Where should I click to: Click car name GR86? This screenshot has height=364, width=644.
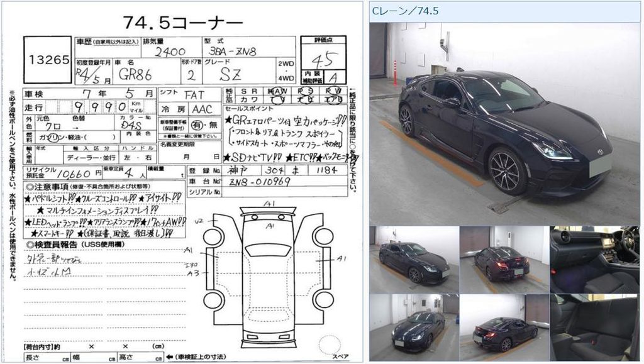(135, 75)
